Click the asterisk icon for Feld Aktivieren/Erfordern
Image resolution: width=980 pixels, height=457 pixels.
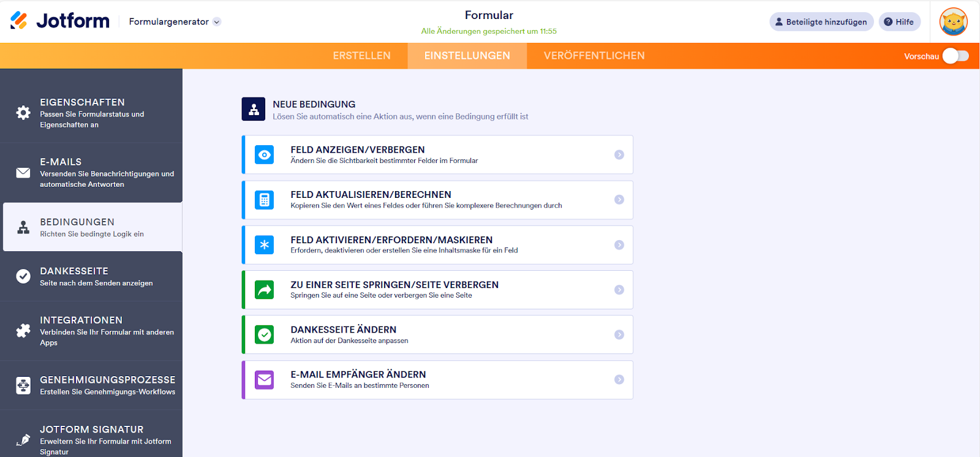(x=265, y=245)
